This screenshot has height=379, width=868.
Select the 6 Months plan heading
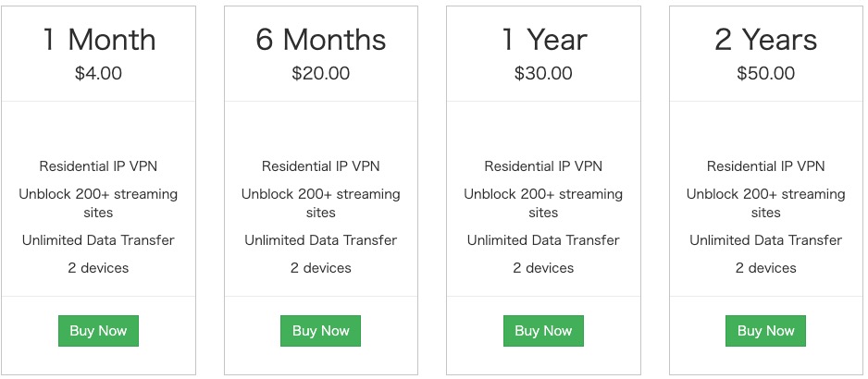tap(320, 40)
